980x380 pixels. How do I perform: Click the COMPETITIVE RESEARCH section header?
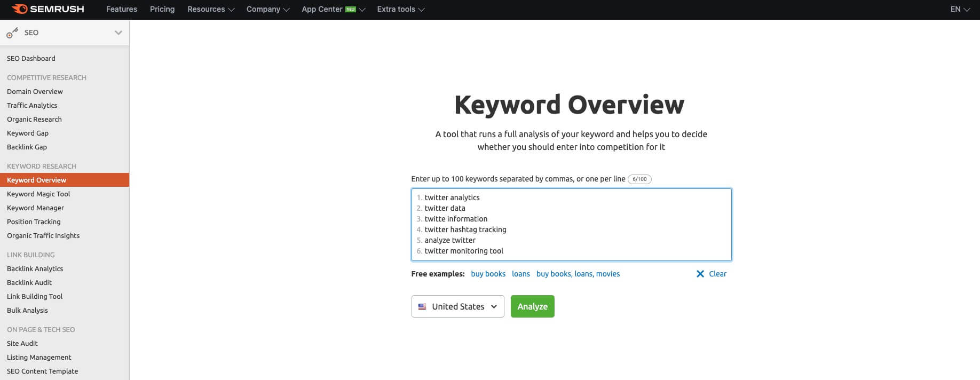[x=46, y=77]
